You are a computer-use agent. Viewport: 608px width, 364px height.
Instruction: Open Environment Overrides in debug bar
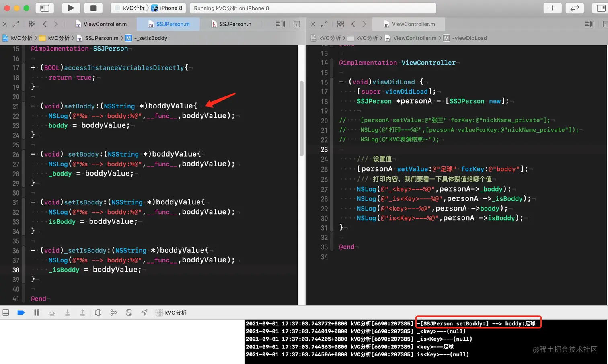point(129,313)
